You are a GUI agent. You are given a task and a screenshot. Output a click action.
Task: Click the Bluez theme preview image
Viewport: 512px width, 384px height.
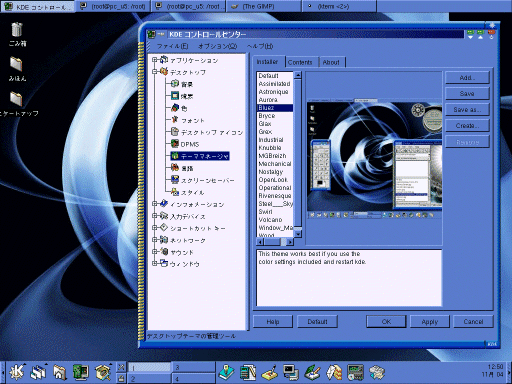pos(374,159)
